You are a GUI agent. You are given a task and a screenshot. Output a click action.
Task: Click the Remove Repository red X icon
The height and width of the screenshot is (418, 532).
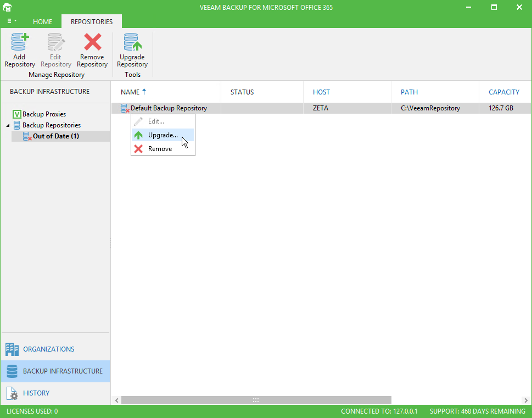(x=92, y=42)
